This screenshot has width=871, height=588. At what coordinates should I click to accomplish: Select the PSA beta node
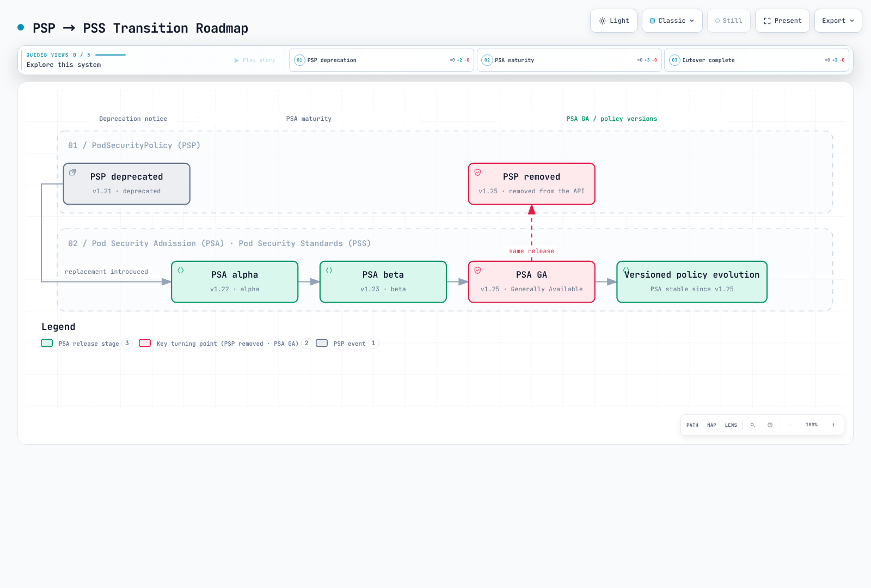pyautogui.click(x=383, y=282)
